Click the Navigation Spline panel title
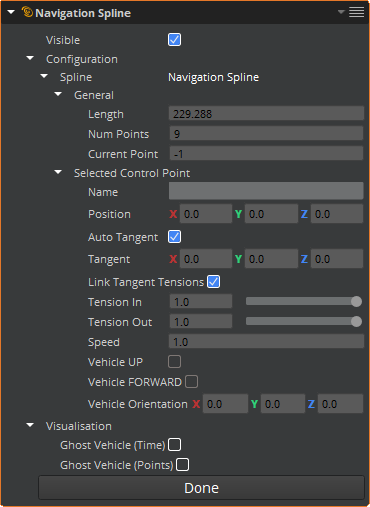Screen dimensions: 370x507 (x=83, y=13)
